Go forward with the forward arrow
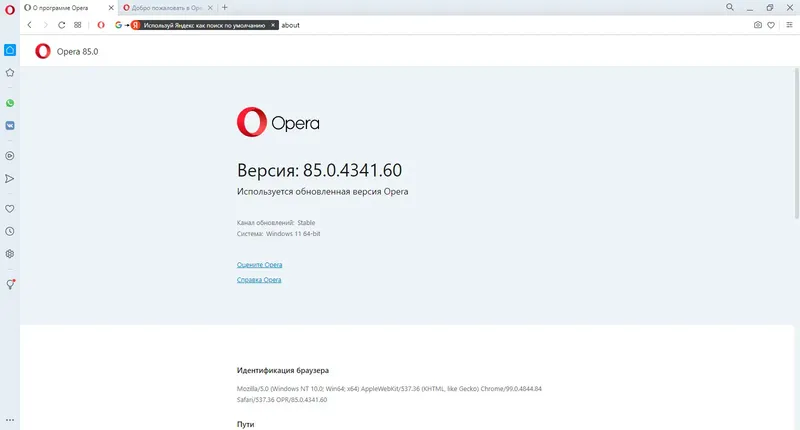 coord(45,25)
